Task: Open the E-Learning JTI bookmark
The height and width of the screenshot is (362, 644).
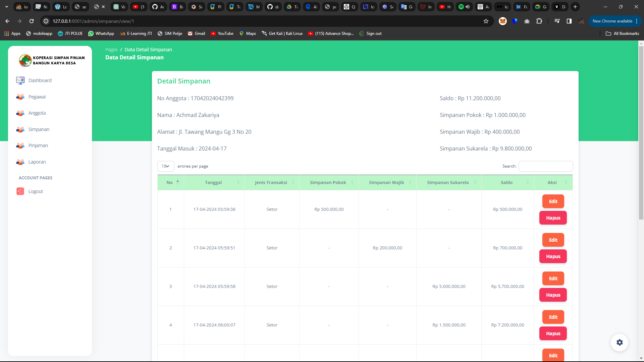Action: coord(136,34)
